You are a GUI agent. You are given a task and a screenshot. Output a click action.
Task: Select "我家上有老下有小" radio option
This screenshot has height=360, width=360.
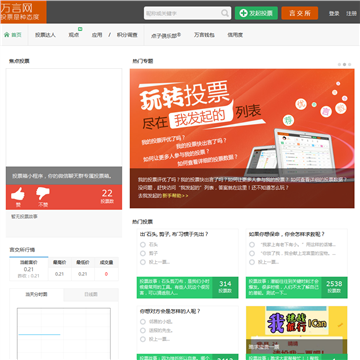pos(252,245)
